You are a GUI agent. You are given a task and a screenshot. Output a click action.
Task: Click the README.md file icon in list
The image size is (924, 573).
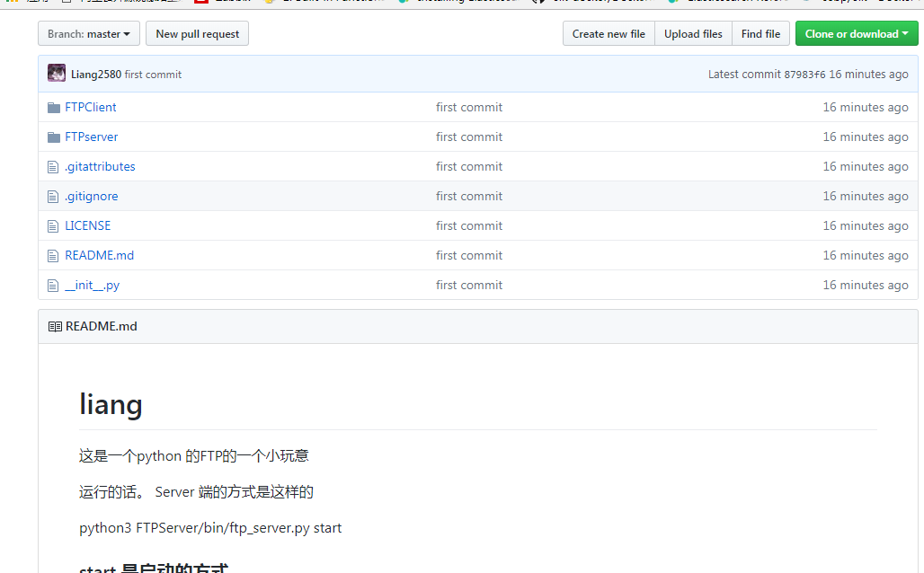coord(53,256)
